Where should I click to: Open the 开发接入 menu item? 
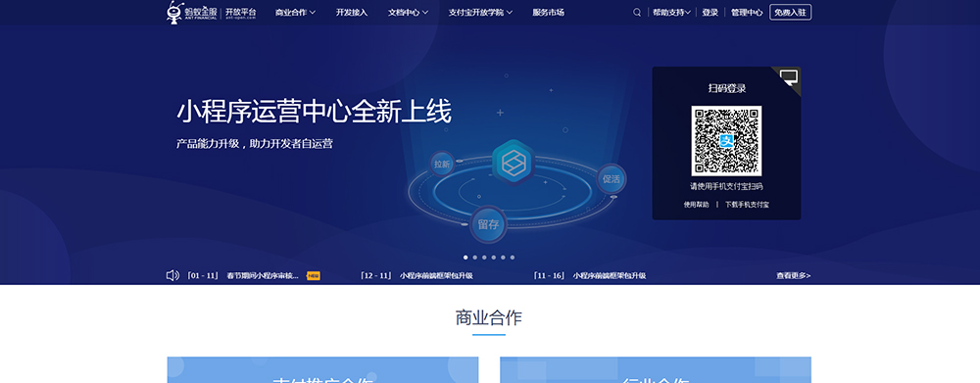point(352,12)
